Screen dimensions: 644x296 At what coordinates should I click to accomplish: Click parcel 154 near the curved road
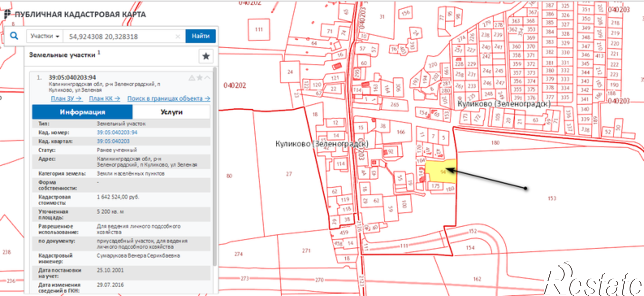click(470, 248)
